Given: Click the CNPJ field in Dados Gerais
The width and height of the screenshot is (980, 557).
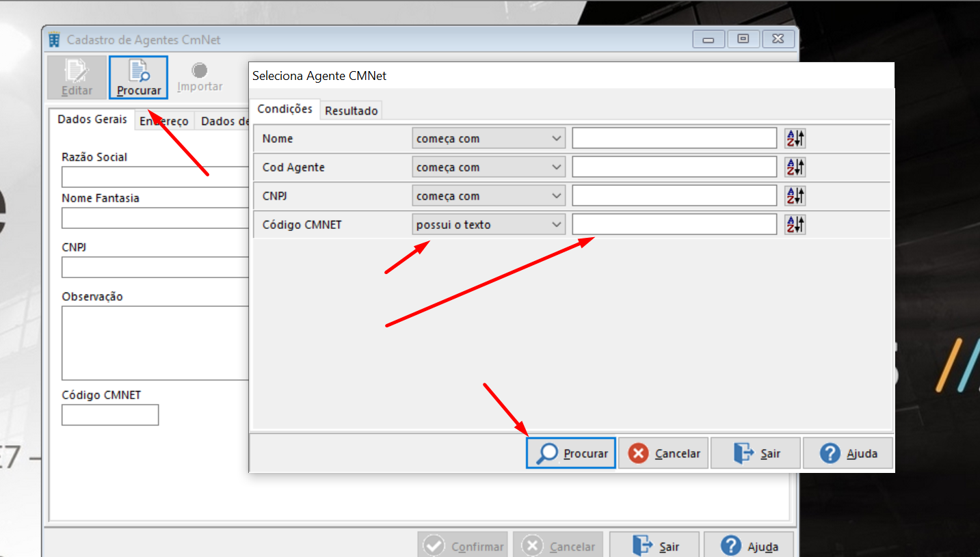Looking at the screenshot, I should (x=155, y=267).
